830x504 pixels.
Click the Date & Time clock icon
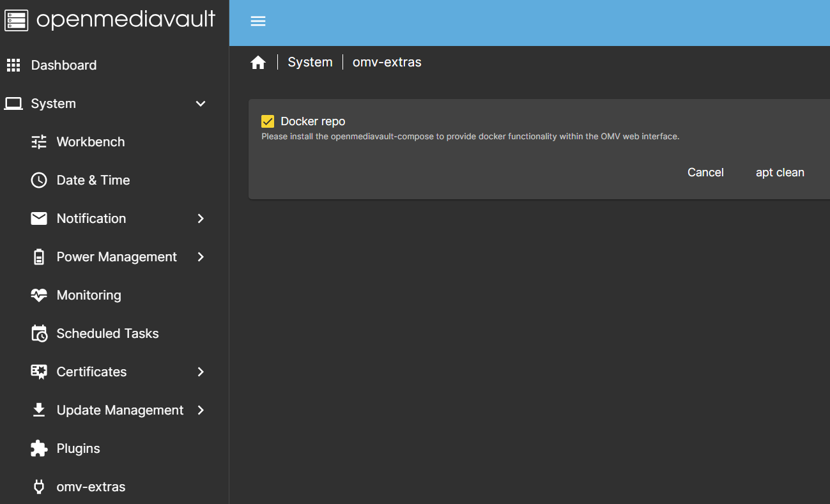click(x=39, y=180)
